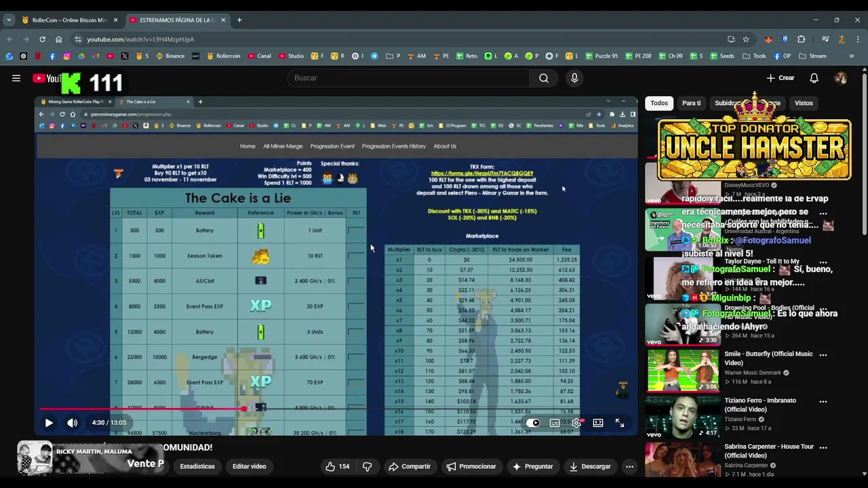Open the X bookmark icon
This screenshot has height=488, width=868.
(125, 56)
